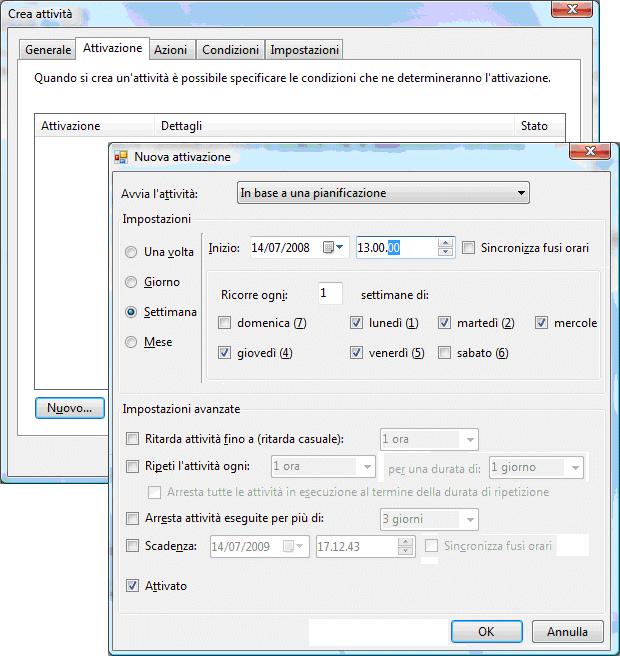Image resolution: width=620 pixels, height=656 pixels.
Task: Open the Ripeti l'attività 1 ora dropdown
Action: pyautogui.click(x=323, y=466)
